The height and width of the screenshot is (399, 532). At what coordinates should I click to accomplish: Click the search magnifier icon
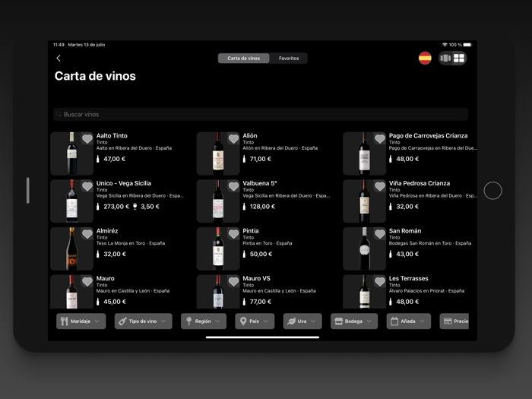click(59, 114)
